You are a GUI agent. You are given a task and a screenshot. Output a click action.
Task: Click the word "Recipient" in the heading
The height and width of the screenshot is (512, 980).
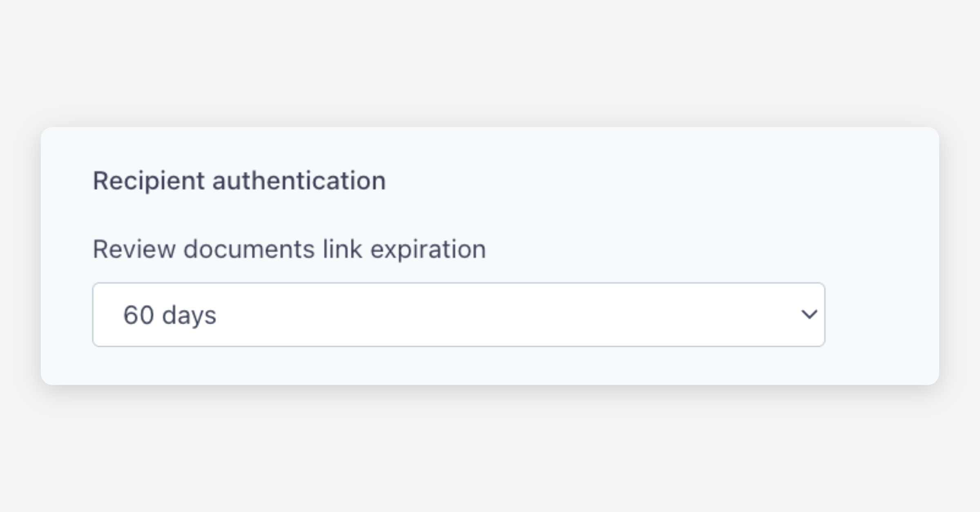tap(149, 180)
